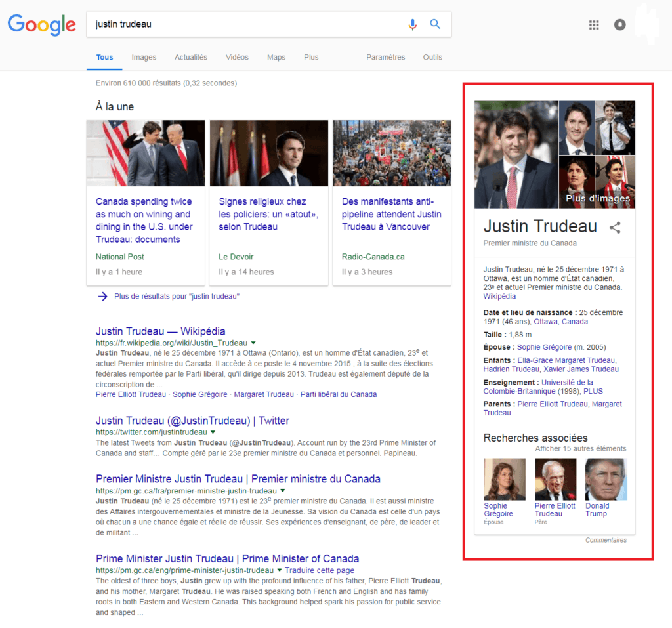
Task: Open Signes religieux chez les policiers article
Action: point(268,214)
